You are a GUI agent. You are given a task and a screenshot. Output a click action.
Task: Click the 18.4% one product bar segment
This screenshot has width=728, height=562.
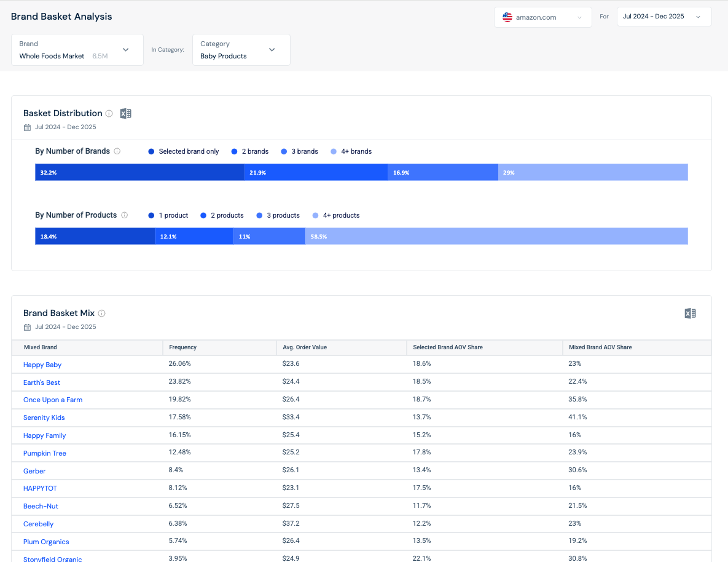pyautogui.click(x=95, y=236)
